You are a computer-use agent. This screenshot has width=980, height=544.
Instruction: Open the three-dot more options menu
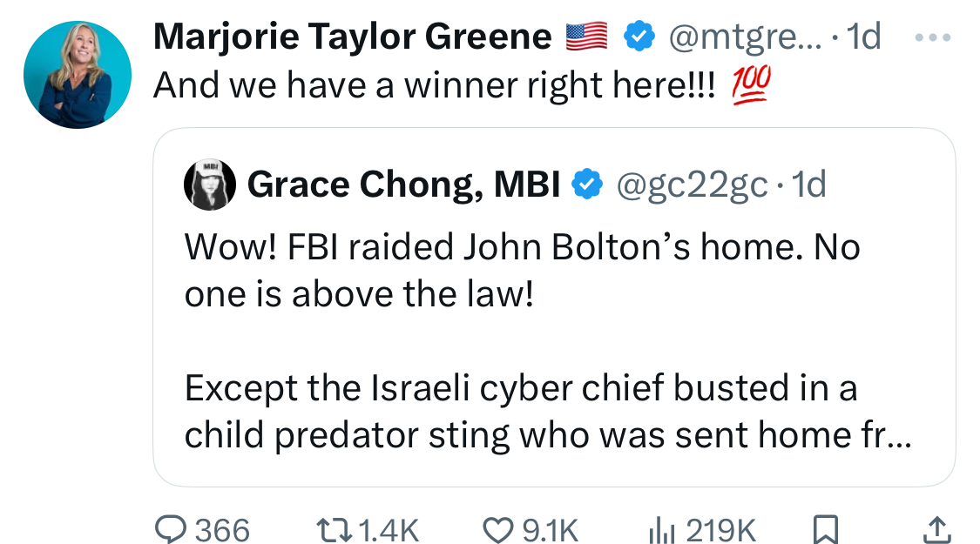[935, 37]
